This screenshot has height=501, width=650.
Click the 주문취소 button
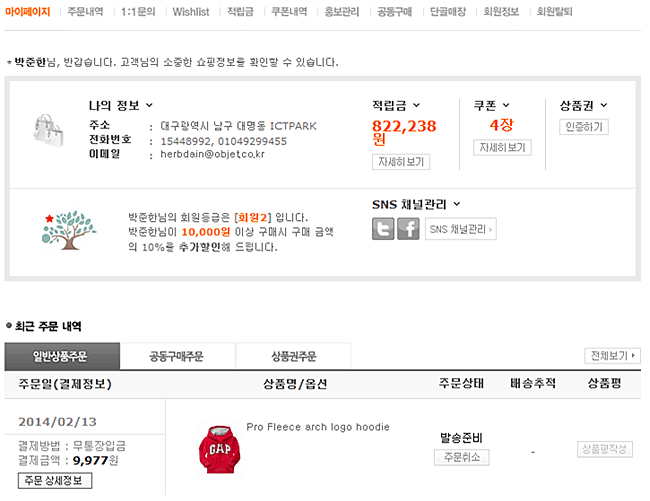tap(461, 457)
